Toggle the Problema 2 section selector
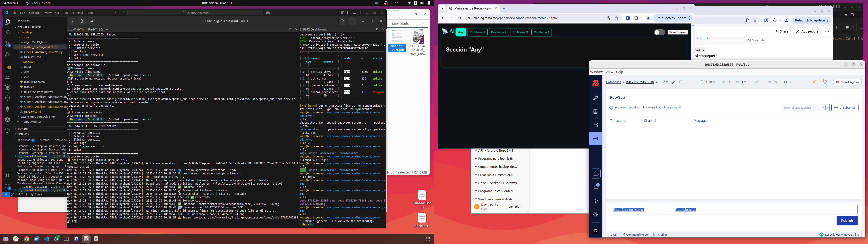 tap(498, 32)
